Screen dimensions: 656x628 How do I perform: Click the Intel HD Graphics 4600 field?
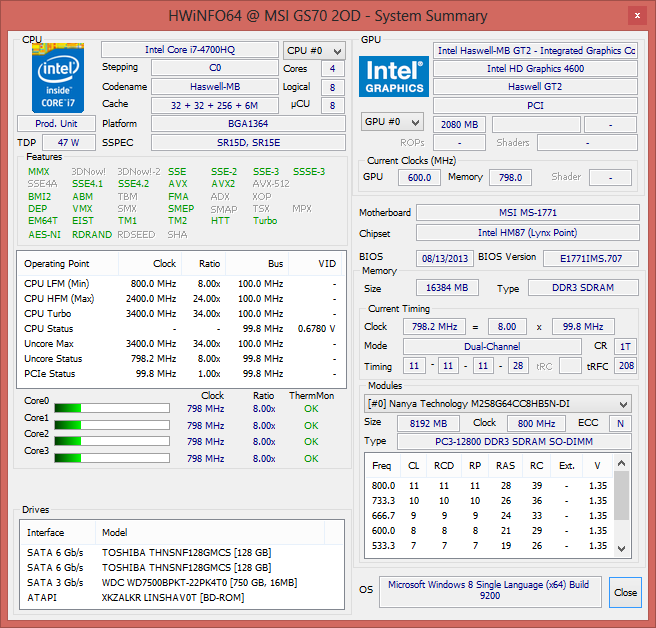tap(536, 69)
